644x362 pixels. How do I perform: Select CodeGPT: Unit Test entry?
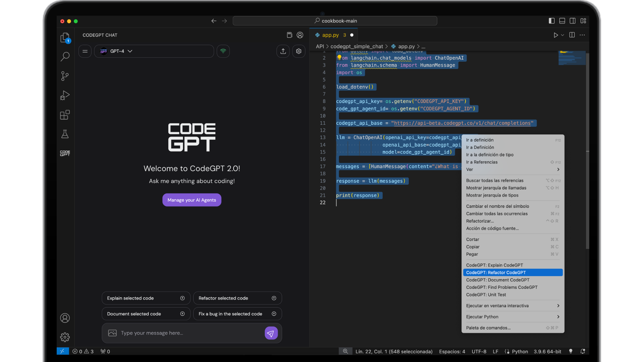point(513,295)
